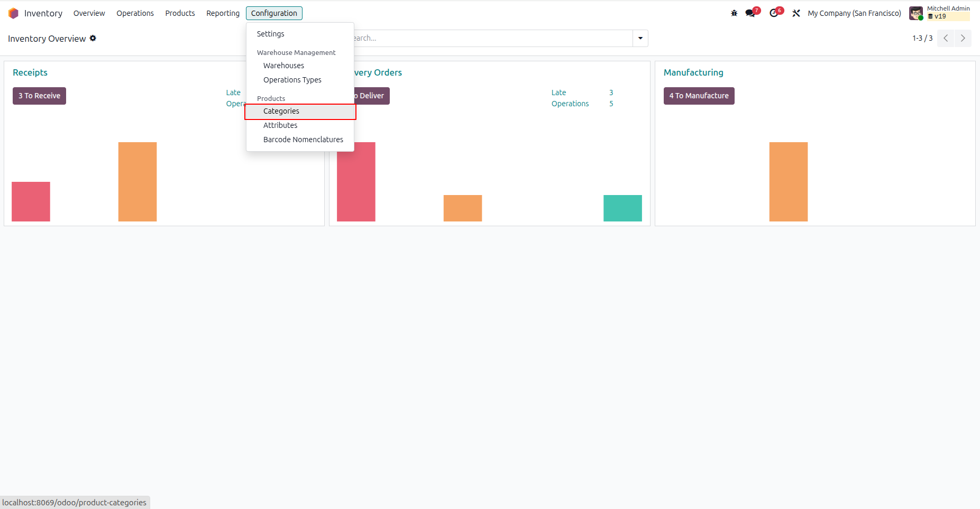Click the gear icon beside Inventory Overview
Viewport: 980px width, 509px height.
click(x=93, y=38)
